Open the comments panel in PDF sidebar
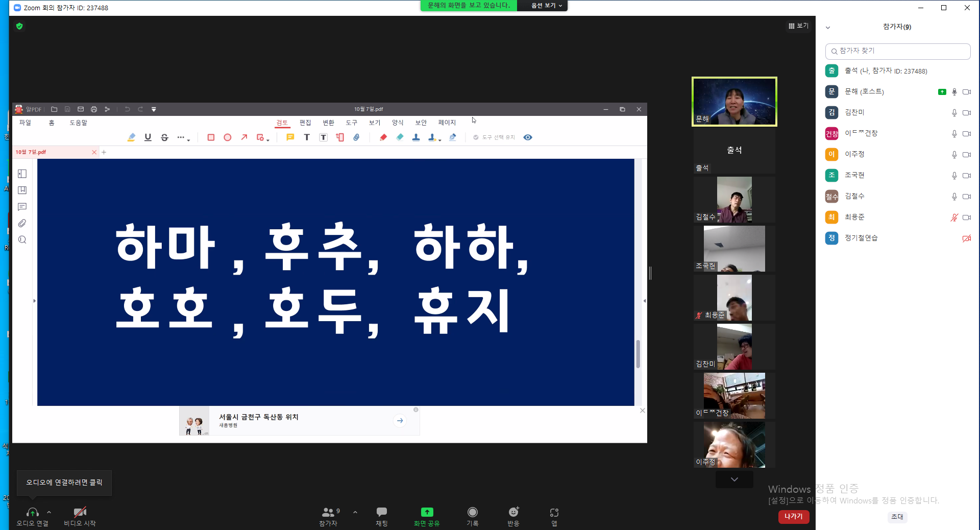This screenshot has height=530, width=980. click(x=22, y=207)
